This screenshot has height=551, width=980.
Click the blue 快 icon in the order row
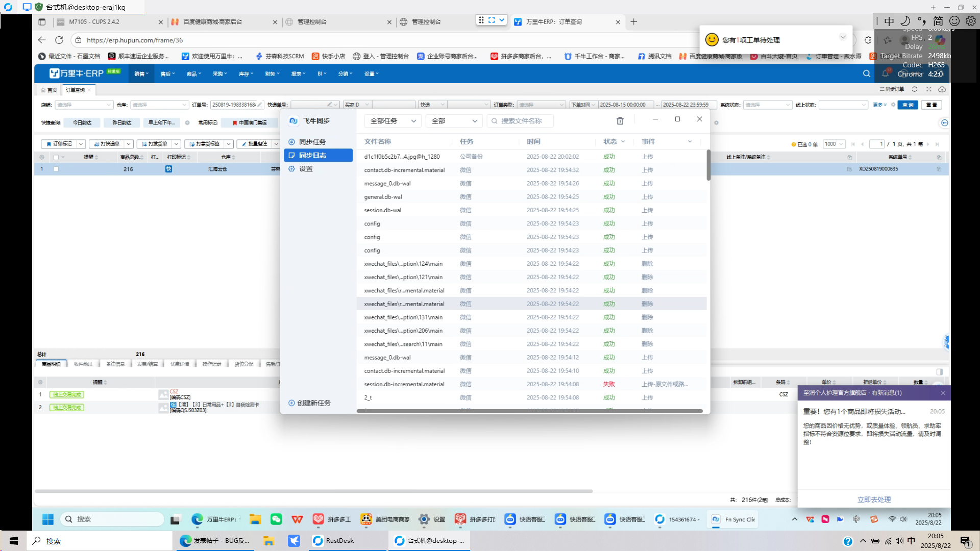point(168,169)
